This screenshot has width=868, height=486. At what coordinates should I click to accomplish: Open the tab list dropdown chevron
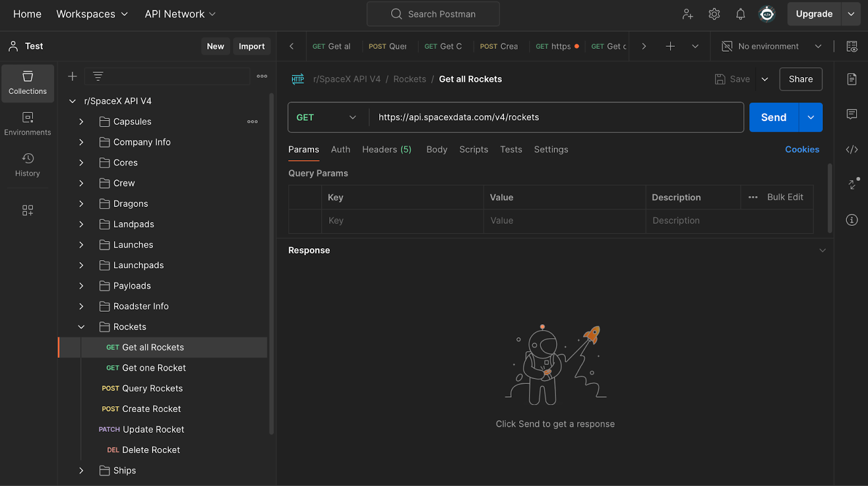(x=695, y=46)
